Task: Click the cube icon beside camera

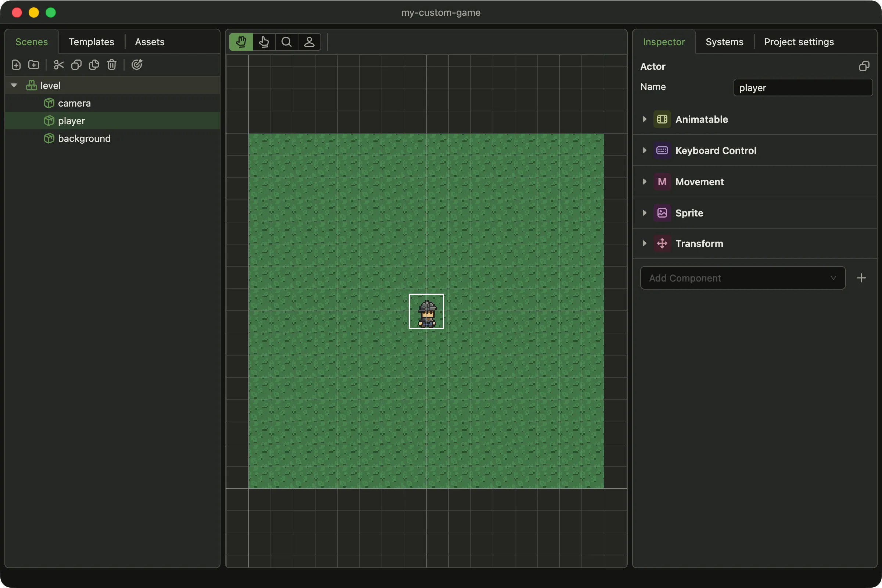Action: pos(49,103)
